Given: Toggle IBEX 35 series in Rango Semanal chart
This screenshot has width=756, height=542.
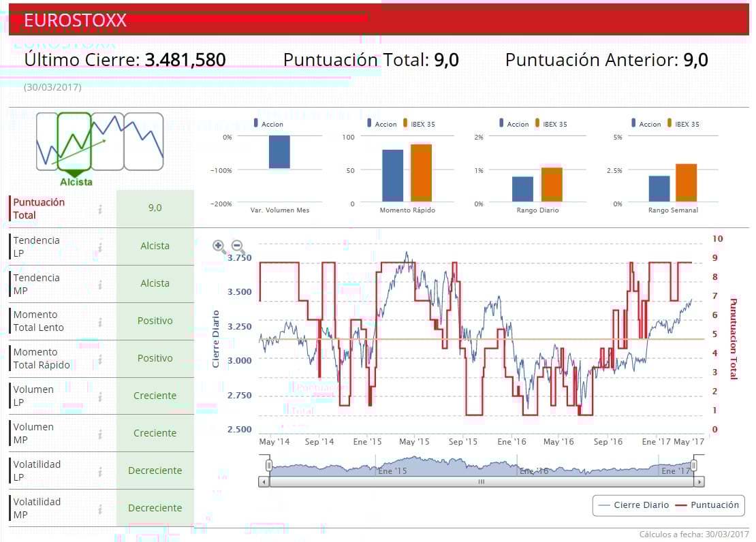Looking at the screenshot, I should (x=683, y=124).
